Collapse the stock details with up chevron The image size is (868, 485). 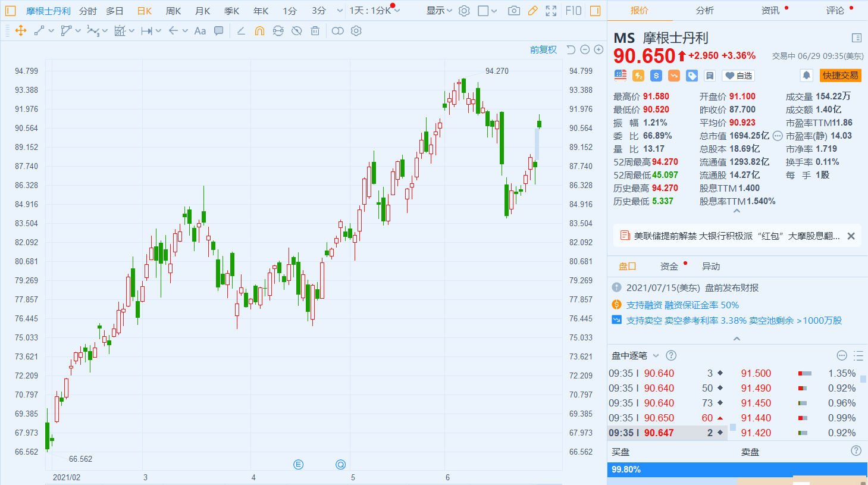(x=737, y=211)
